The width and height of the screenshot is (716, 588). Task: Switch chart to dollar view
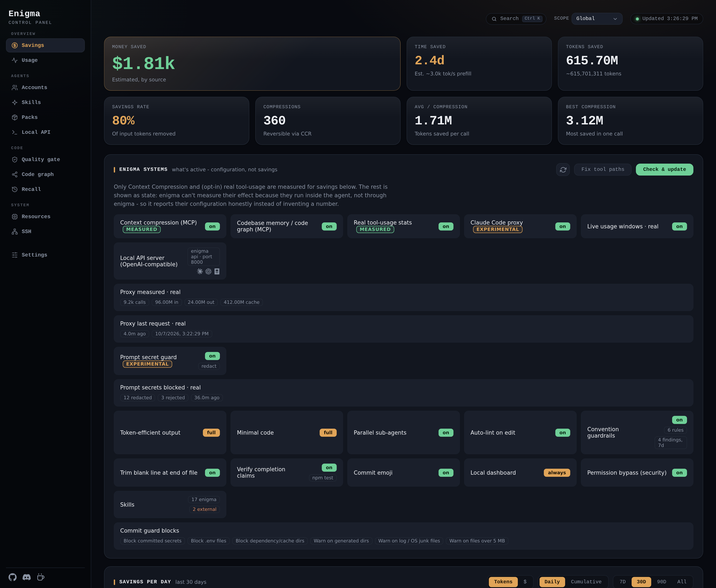(525, 582)
